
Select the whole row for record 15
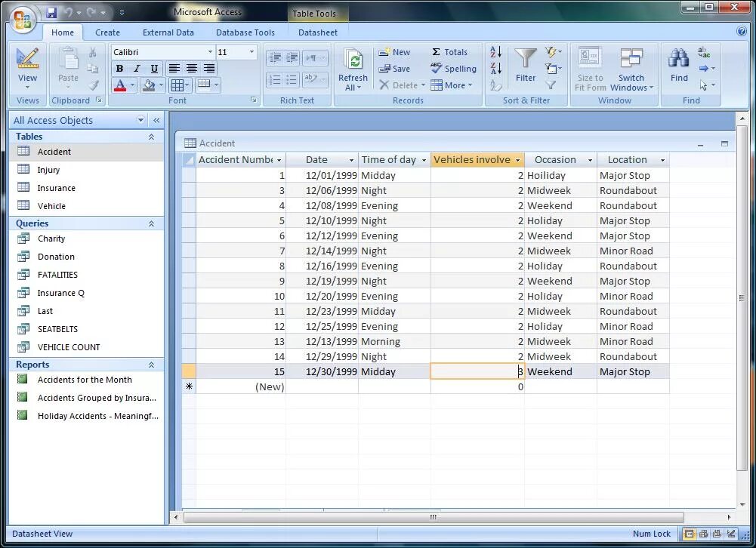pos(189,371)
